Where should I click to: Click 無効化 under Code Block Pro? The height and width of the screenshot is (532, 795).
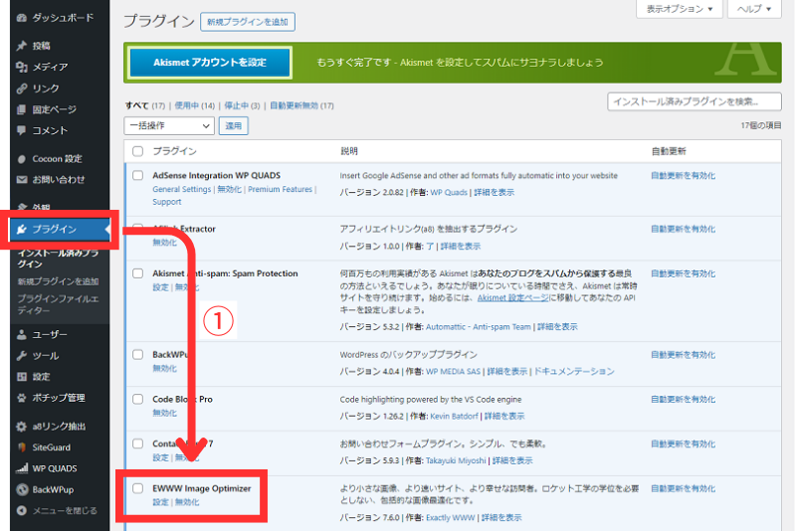coord(165,413)
